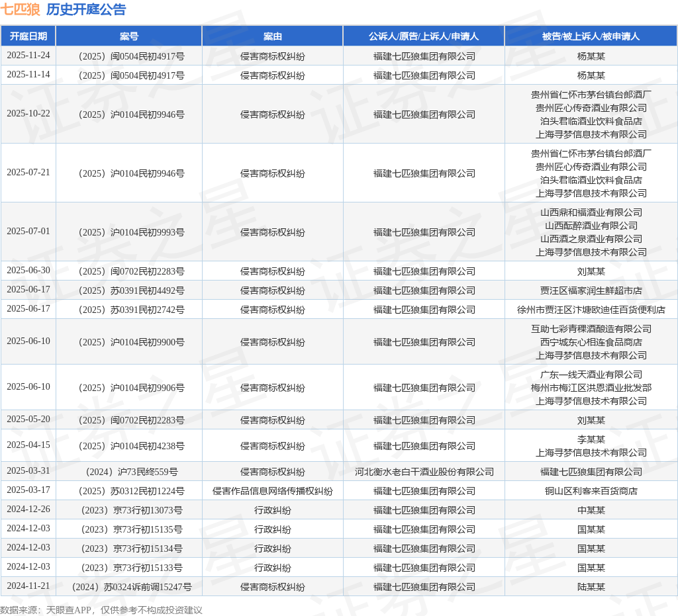Click defendant 梅州市梅江区洪恩酒业批发部
The width and height of the screenshot is (678, 616).
591,388
